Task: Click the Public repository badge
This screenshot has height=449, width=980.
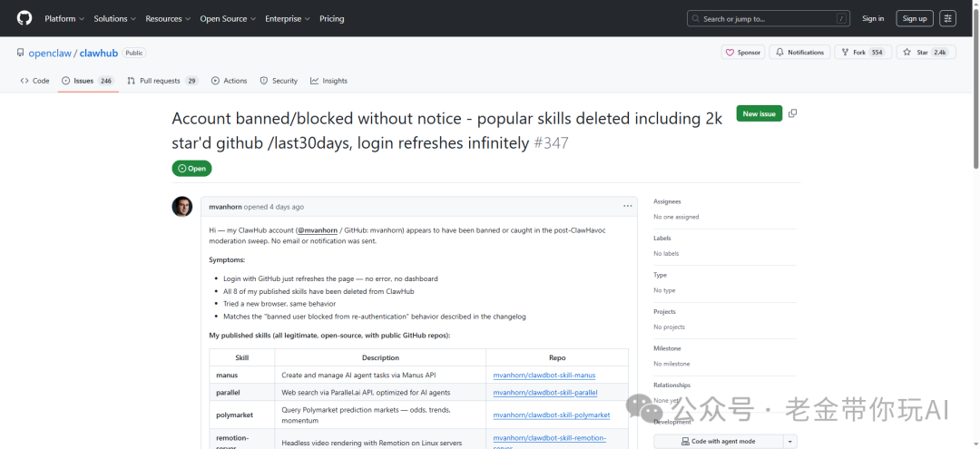Action: click(133, 54)
